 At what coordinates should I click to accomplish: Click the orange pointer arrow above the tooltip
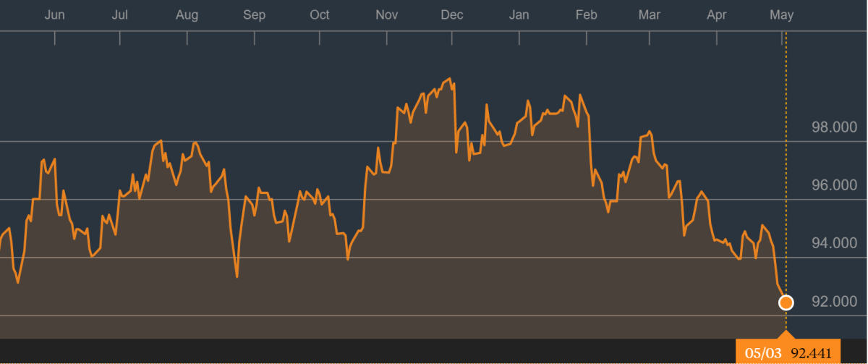coord(786,334)
